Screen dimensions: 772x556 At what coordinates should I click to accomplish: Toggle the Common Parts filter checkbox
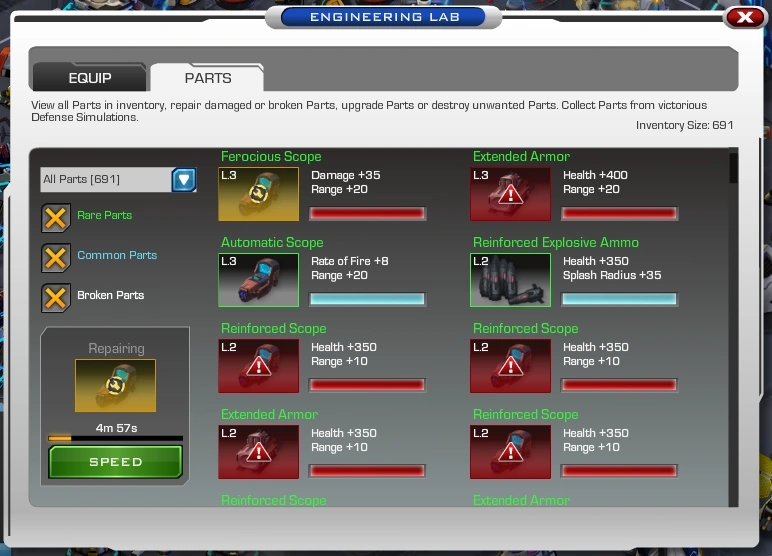(x=56, y=258)
